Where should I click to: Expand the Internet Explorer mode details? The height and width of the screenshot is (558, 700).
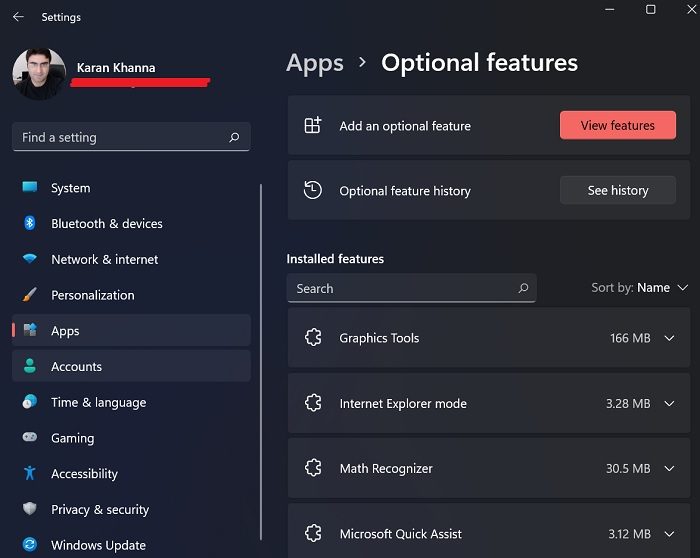pyautogui.click(x=670, y=404)
